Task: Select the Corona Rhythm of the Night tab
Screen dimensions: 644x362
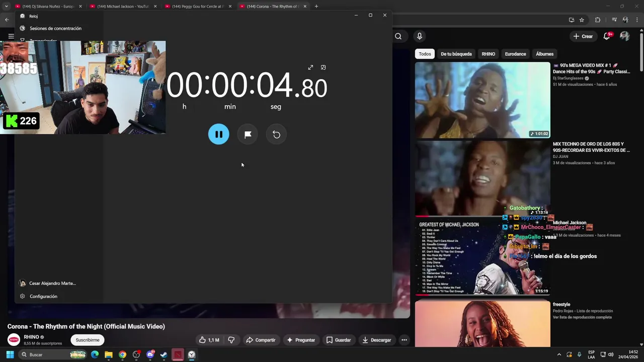Action: coord(272,7)
